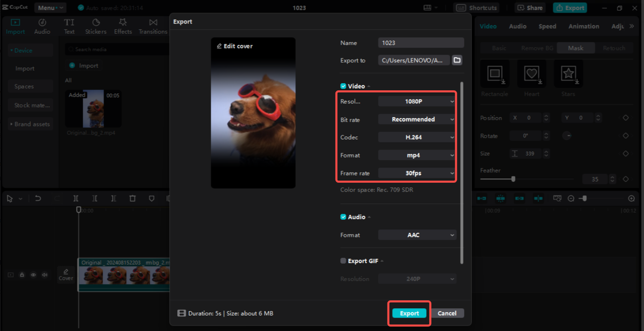Click the top-right Export button
The image size is (644, 331).
tap(570, 8)
